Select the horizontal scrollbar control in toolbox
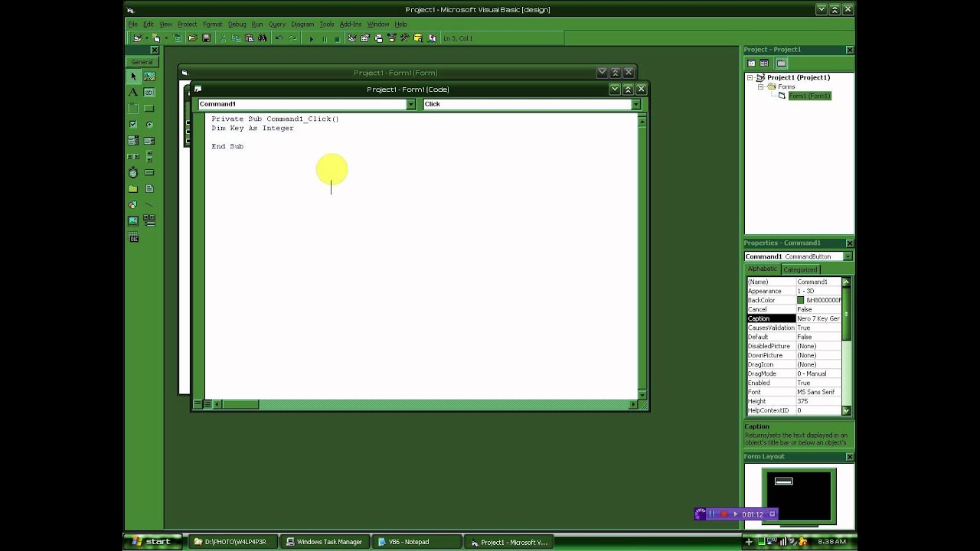 point(133,157)
